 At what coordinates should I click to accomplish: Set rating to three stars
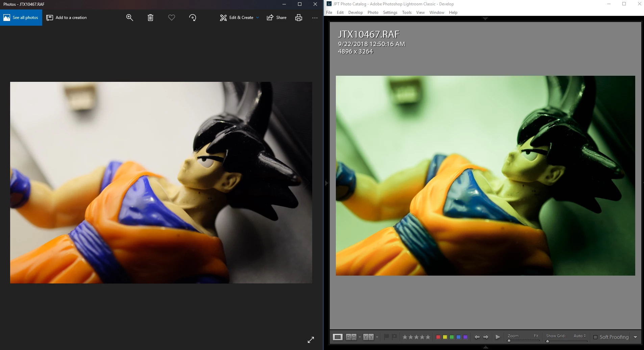[416, 337]
